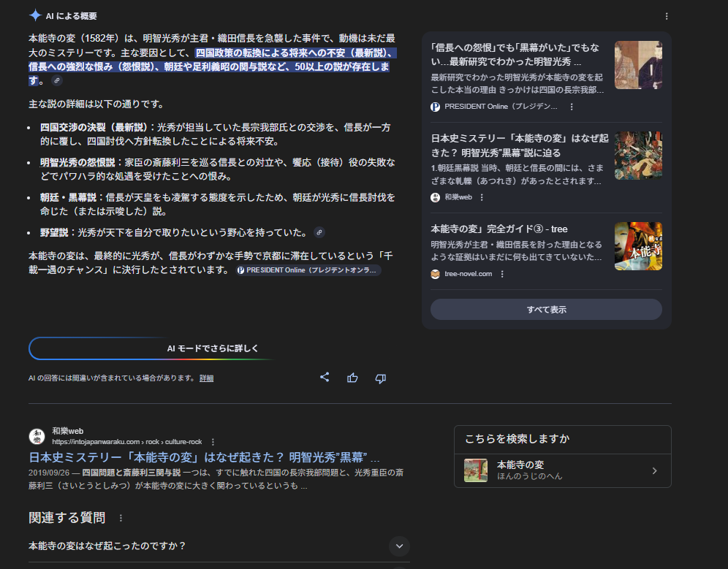Image resolution: width=728 pixels, height=569 pixels.
Task: Click すべて表示 button
Action: point(546,309)
